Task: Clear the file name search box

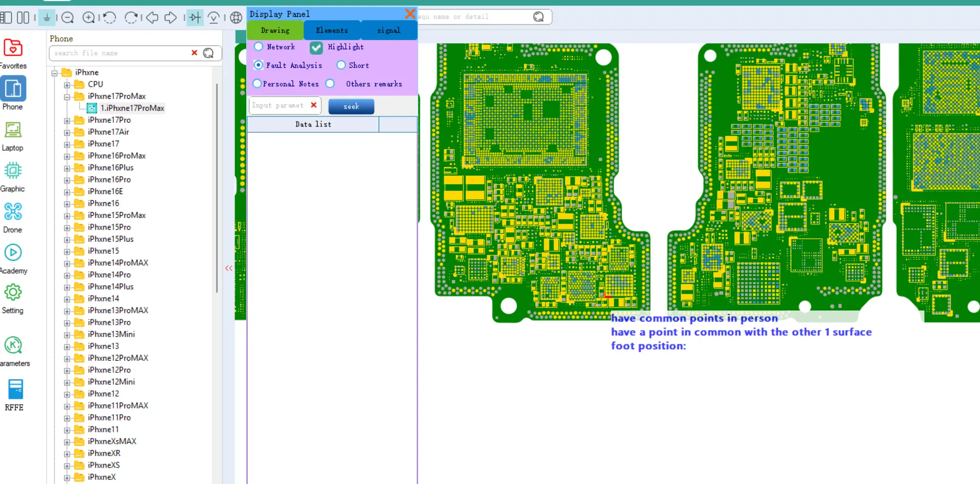Action: point(194,53)
